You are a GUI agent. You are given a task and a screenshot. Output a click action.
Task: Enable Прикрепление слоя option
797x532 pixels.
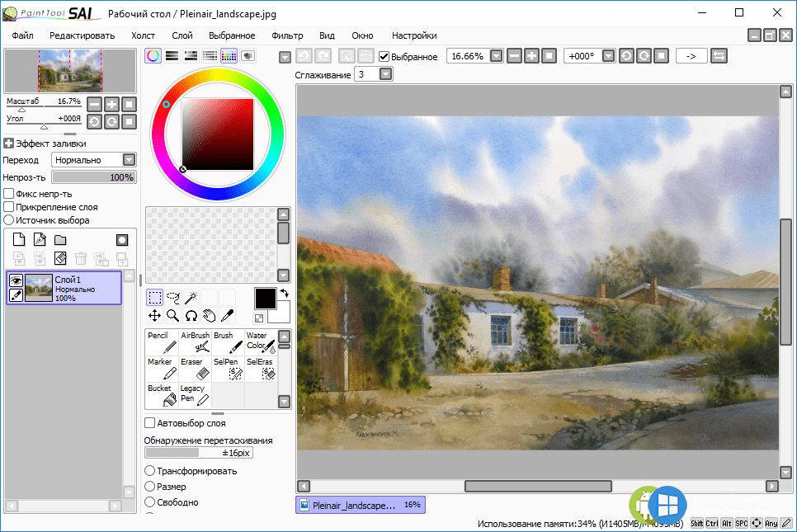pos(8,207)
